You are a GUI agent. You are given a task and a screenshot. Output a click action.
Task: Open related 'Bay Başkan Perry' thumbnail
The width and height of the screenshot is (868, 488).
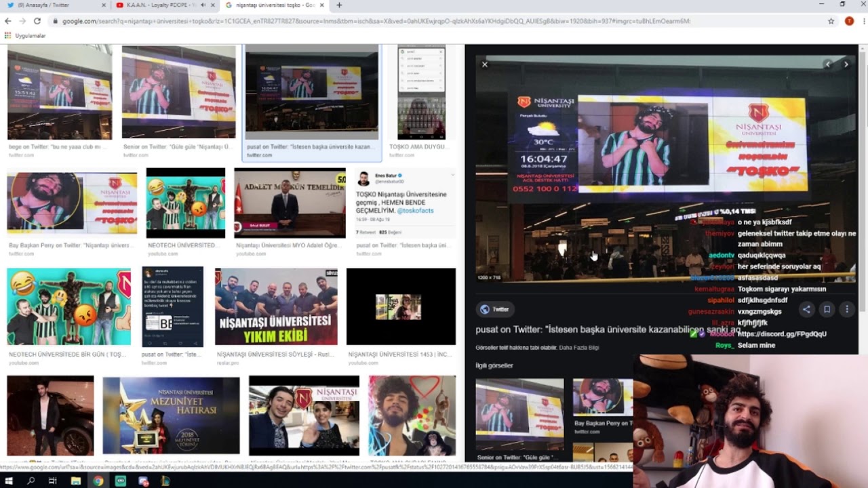coord(603,398)
